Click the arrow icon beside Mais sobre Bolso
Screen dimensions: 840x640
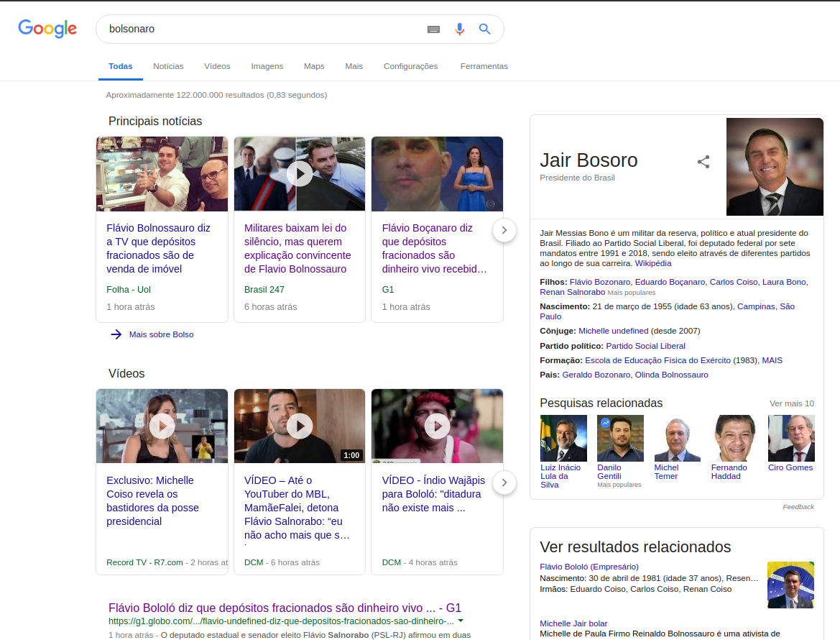116,334
